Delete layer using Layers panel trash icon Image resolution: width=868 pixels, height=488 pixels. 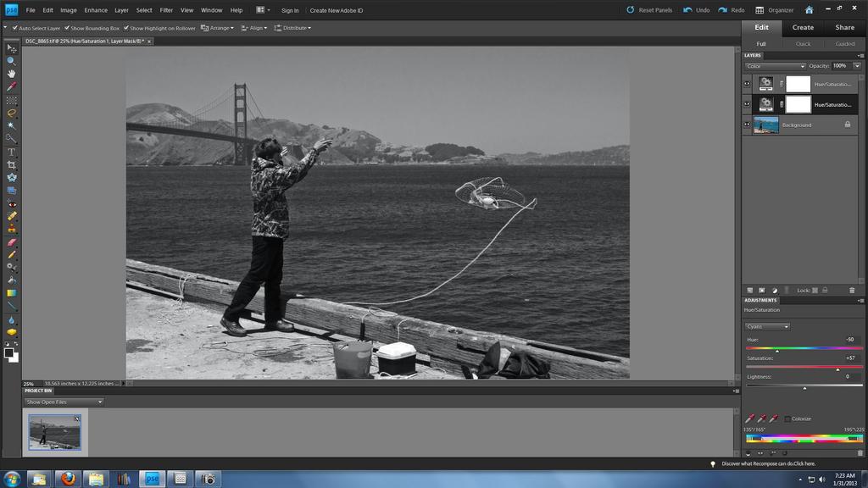pos(852,290)
